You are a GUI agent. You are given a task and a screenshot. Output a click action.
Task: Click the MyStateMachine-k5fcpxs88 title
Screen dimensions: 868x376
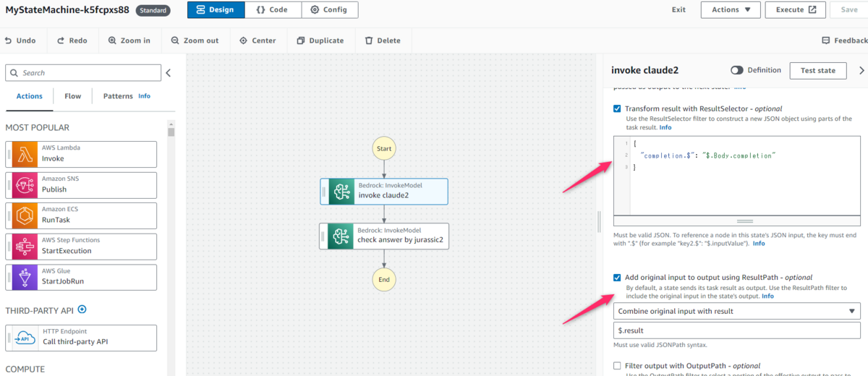pos(67,11)
